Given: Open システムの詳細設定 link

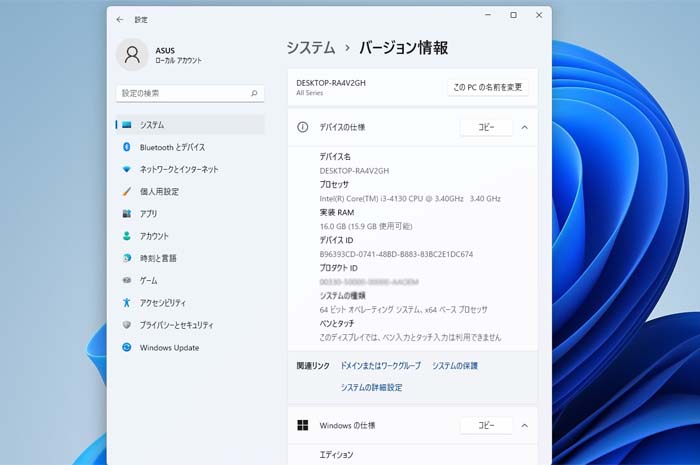Looking at the screenshot, I should [x=371, y=387].
